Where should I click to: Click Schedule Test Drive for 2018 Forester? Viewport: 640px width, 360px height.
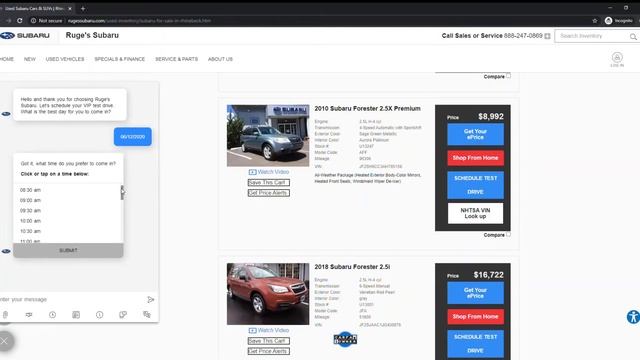tap(476, 344)
